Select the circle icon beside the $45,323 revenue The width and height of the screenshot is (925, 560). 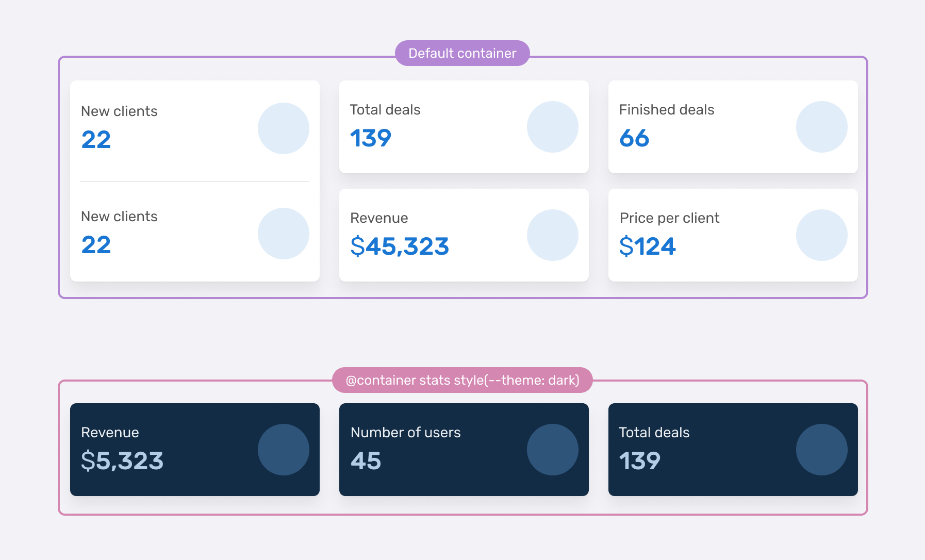pyautogui.click(x=552, y=235)
